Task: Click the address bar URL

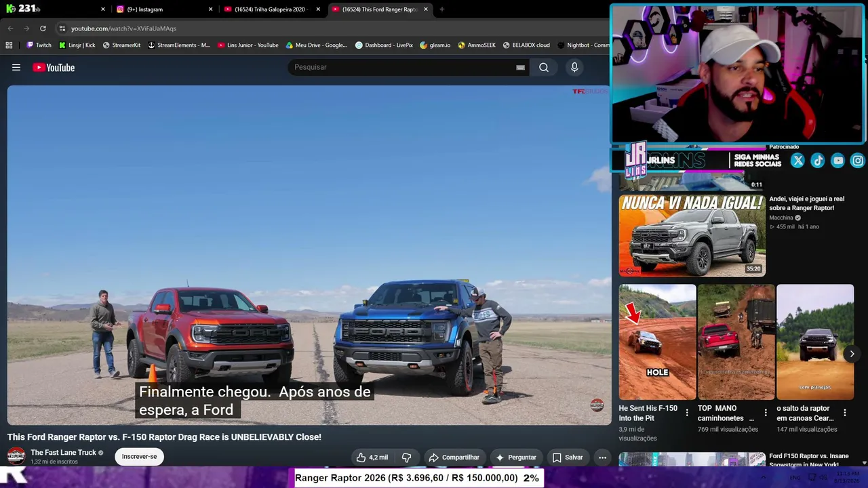Action: pos(123,28)
